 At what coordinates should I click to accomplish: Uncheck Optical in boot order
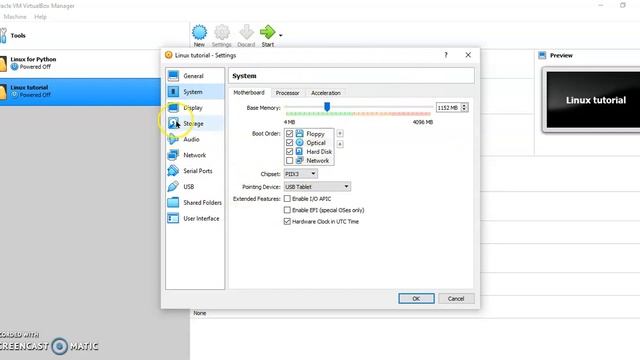click(289, 142)
